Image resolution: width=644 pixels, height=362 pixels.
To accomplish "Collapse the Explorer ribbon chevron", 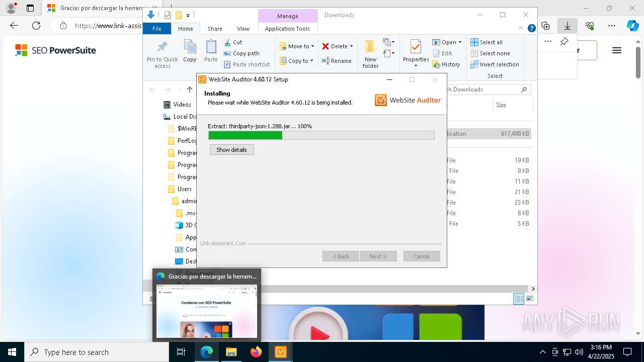I will click(x=521, y=29).
